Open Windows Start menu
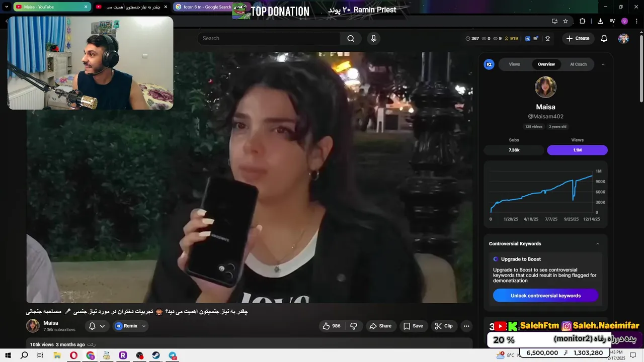This screenshot has height=362, width=644. pyautogui.click(x=8, y=355)
